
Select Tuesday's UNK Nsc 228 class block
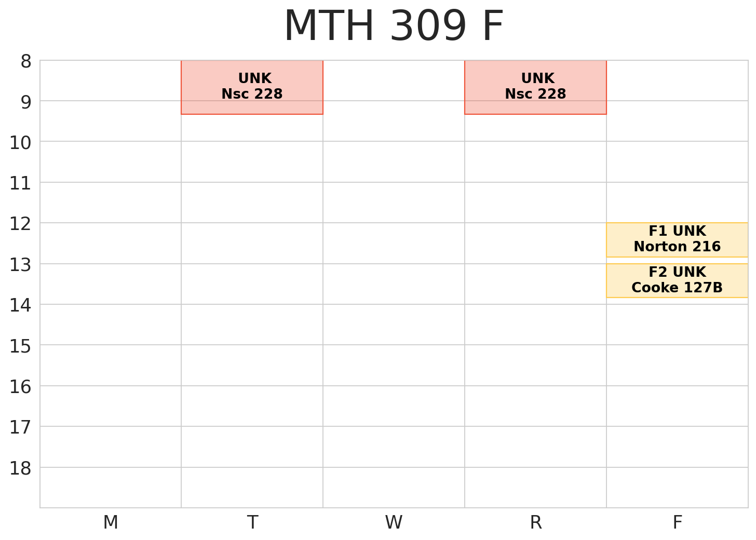pos(252,87)
